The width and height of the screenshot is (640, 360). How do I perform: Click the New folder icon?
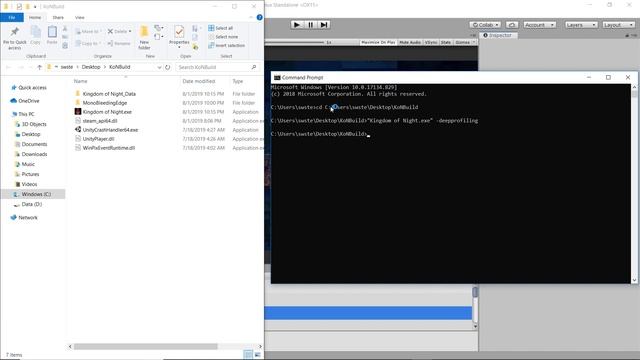click(144, 32)
